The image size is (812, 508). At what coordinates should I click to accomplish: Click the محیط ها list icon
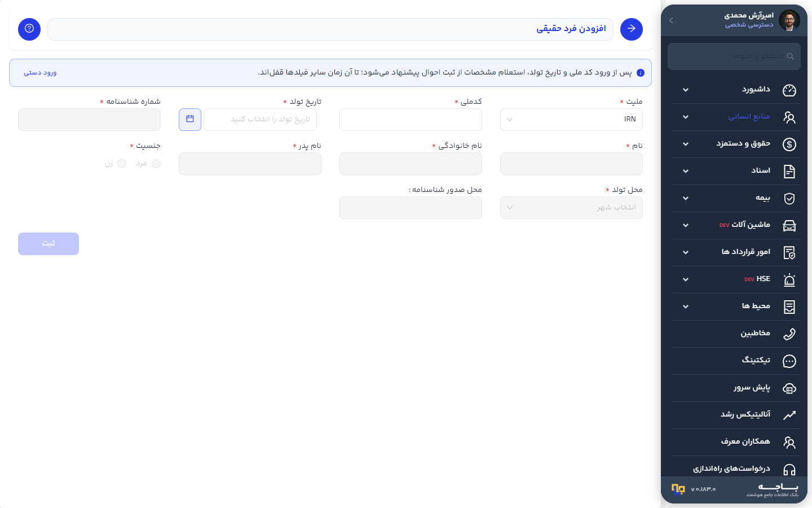[789, 307]
